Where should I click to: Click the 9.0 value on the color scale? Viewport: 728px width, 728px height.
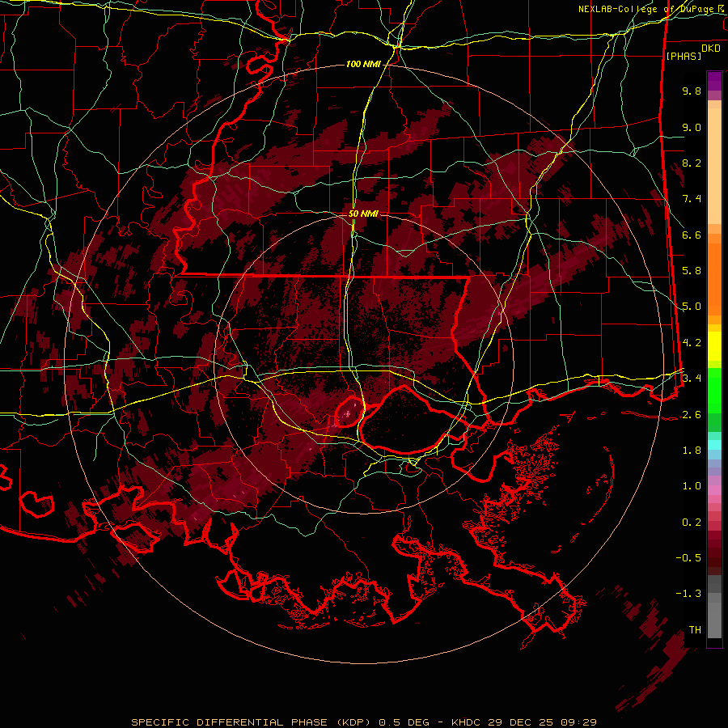click(x=692, y=127)
